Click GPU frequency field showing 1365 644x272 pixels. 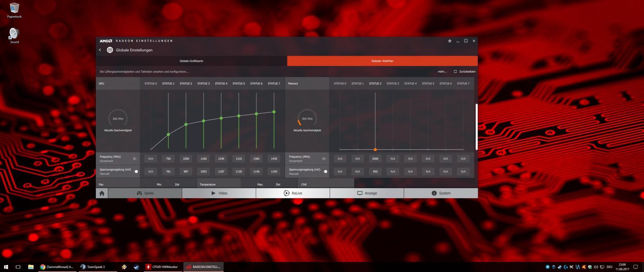point(256,158)
